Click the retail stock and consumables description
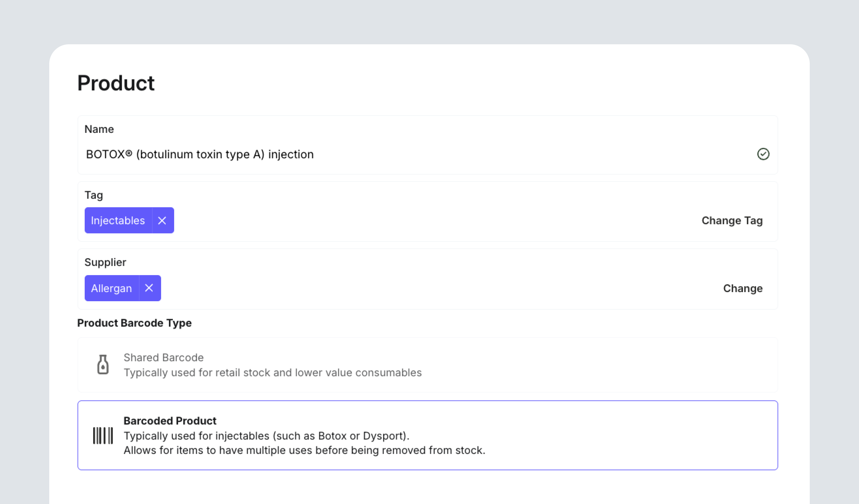859x504 pixels. click(x=272, y=373)
